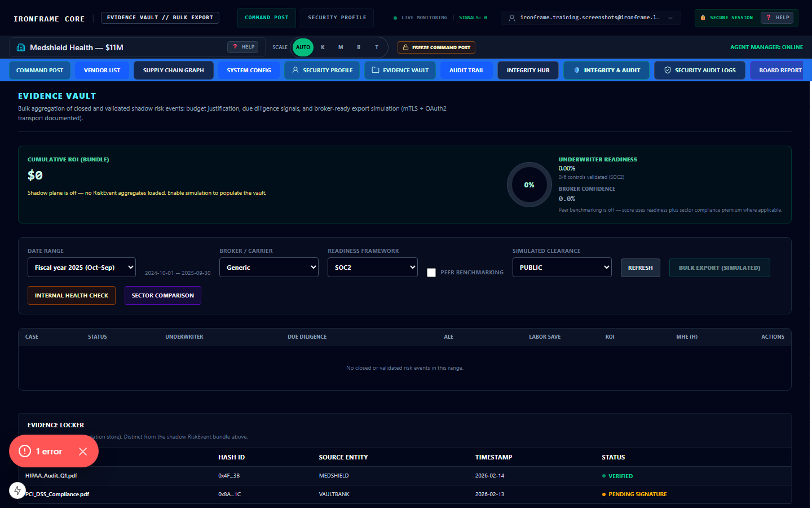
Task: Click the 0% readiness progress ring
Action: tap(529, 185)
